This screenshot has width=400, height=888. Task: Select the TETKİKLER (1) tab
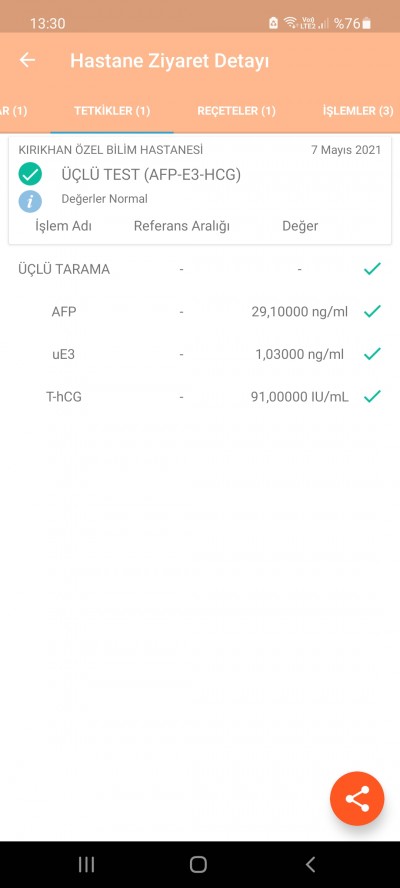[x=112, y=110]
